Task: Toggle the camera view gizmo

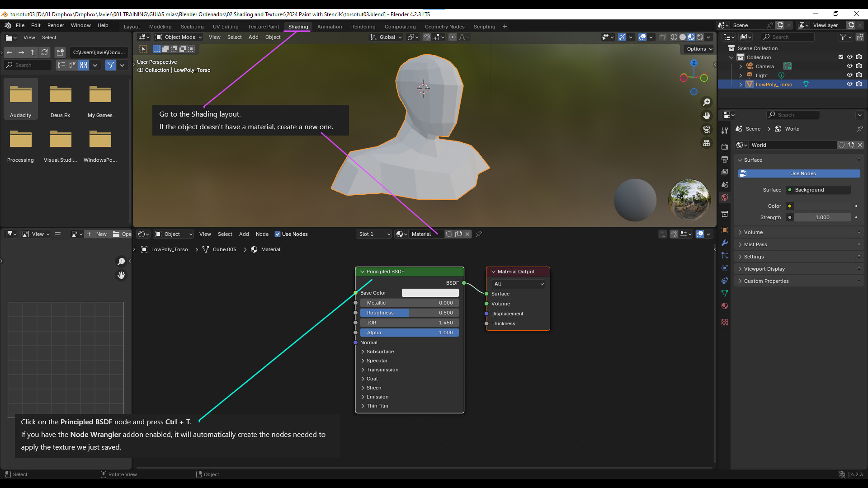Action: pos(707,129)
